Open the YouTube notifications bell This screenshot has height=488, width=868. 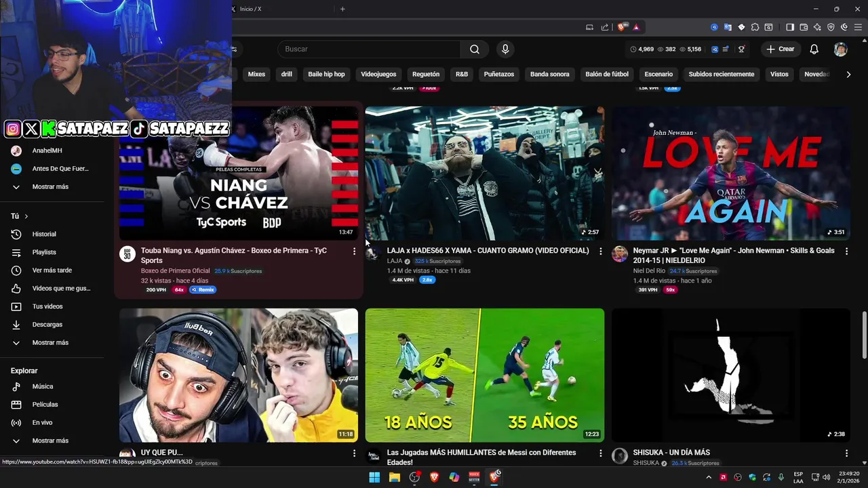point(814,49)
